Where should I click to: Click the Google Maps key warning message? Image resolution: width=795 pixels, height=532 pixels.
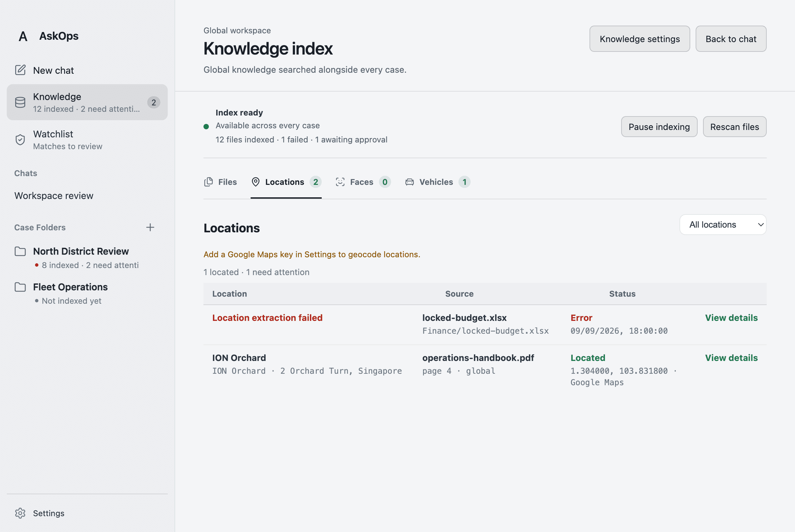pyautogui.click(x=312, y=255)
